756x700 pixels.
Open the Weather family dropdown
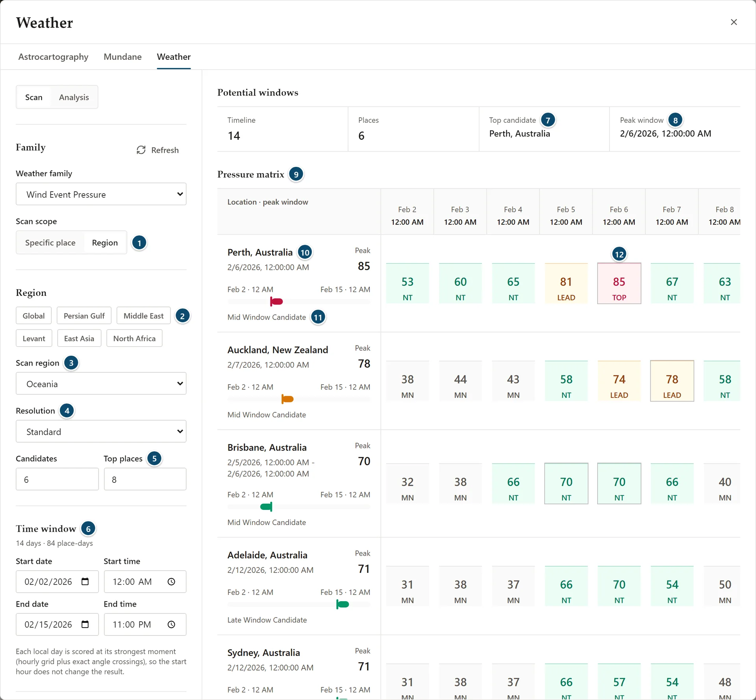(101, 194)
